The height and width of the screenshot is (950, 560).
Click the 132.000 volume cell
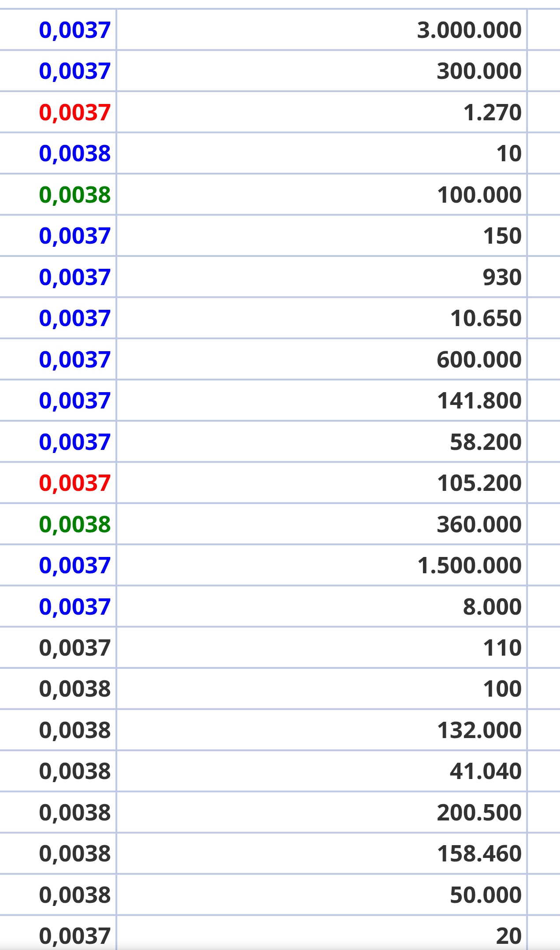[x=322, y=730]
